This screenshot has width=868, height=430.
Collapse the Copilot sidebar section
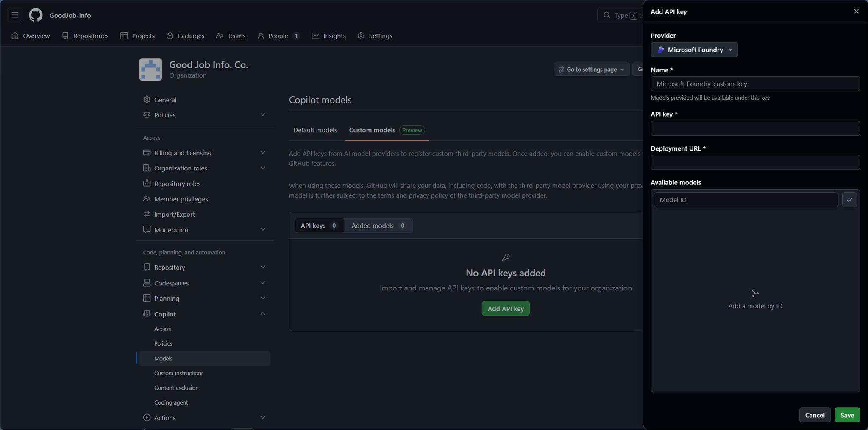click(262, 314)
